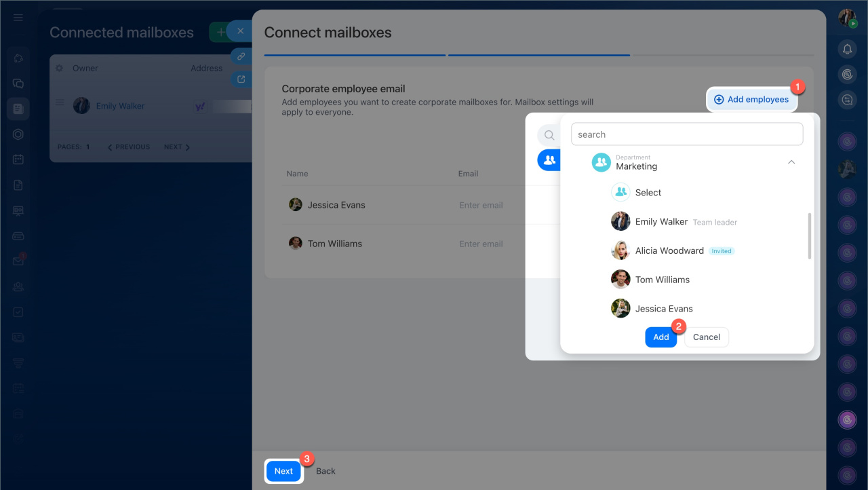The width and height of the screenshot is (868, 490).
Task: Click the departments tab icon in selector
Action: [x=549, y=160]
